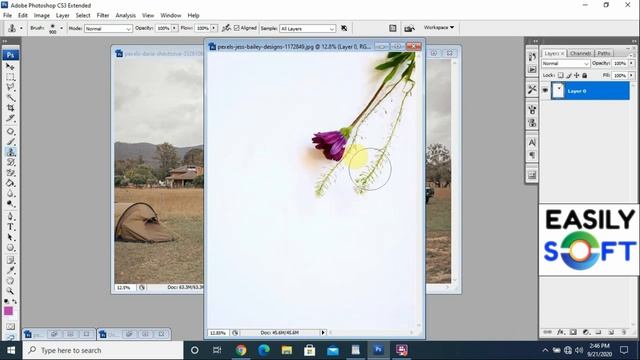Select the Rectangular Marquee tool
The width and height of the screenshot is (640, 360).
[10, 77]
